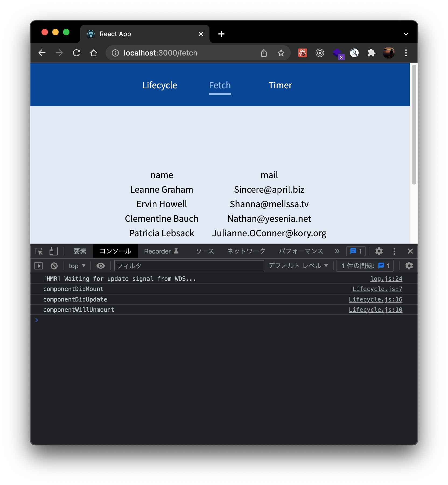448x485 pixels.
Task: Open the extensions puzzle piece icon
Action: click(372, 53)
